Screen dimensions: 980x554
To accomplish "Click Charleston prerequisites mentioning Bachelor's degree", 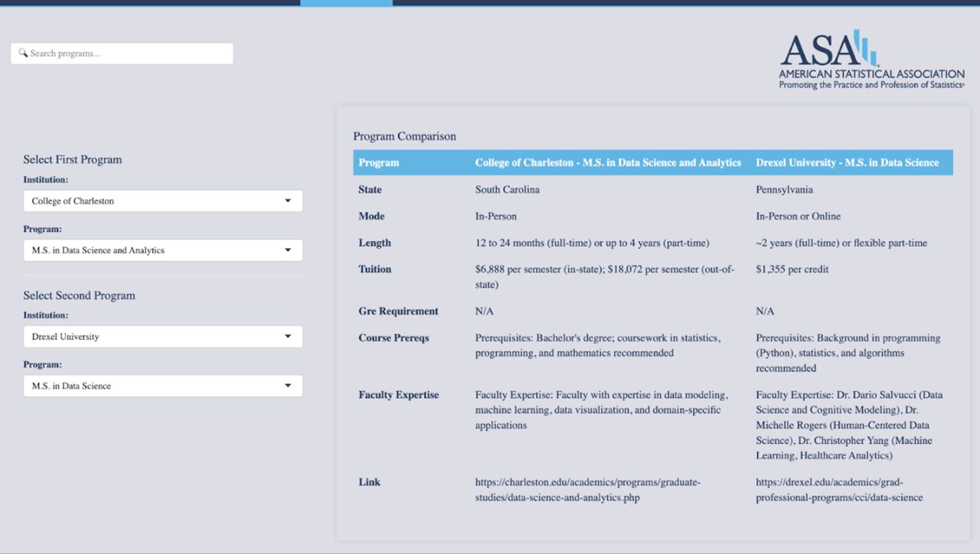I will click(x=598, y=346).
